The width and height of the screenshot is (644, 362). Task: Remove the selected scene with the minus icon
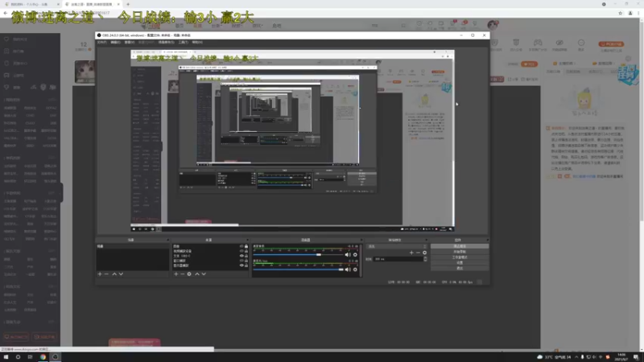tap(107, 274)
